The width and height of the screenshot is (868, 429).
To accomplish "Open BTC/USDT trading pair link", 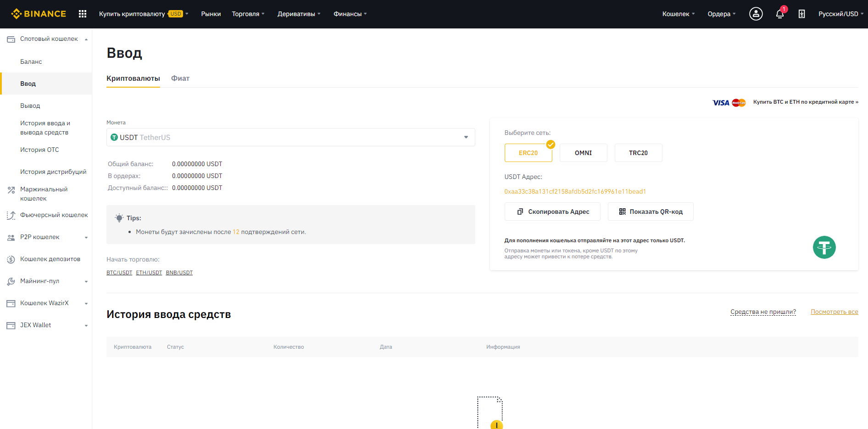I will tap(119, 273).
